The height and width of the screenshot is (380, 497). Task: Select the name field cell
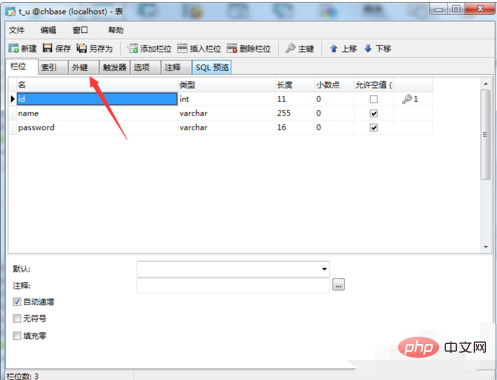point(97,113)
